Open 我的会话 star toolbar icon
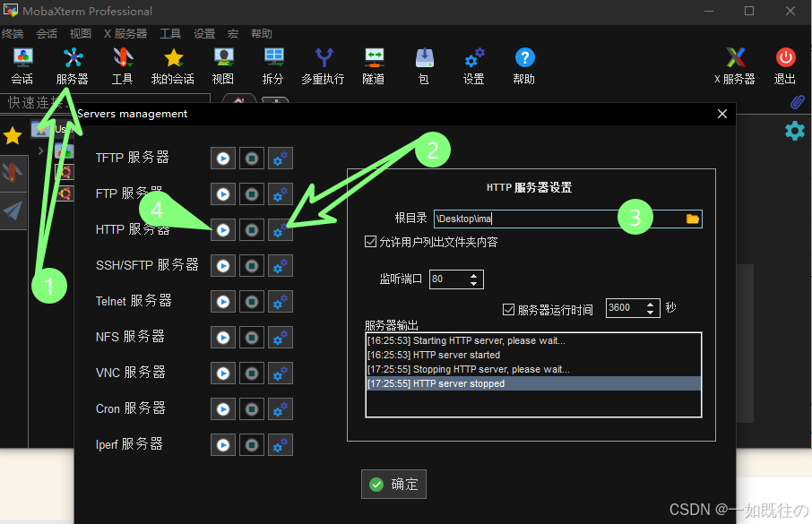Image resolution: width=812 pixels, height=524 pixels. coord(173,65)
